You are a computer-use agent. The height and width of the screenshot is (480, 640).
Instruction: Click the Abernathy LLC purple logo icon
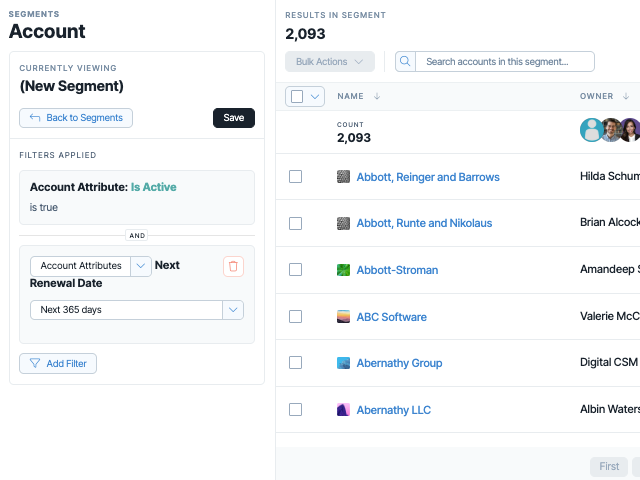343,410
